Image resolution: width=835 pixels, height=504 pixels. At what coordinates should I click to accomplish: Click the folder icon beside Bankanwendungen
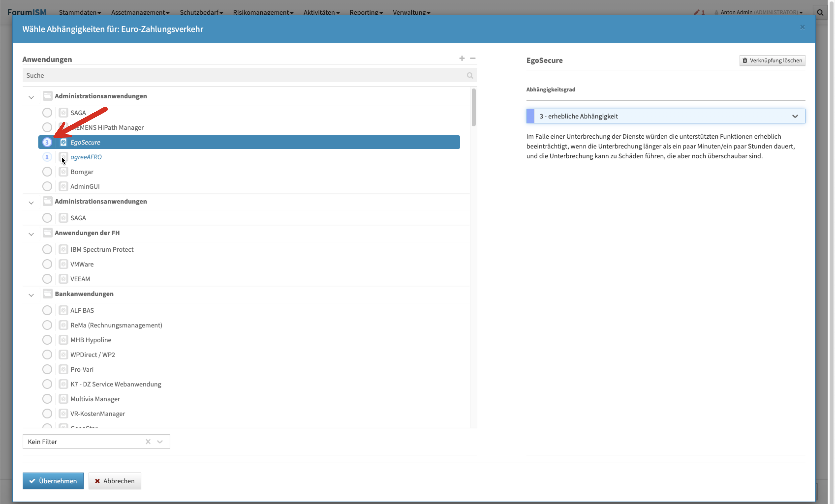(x=47, y=294)
